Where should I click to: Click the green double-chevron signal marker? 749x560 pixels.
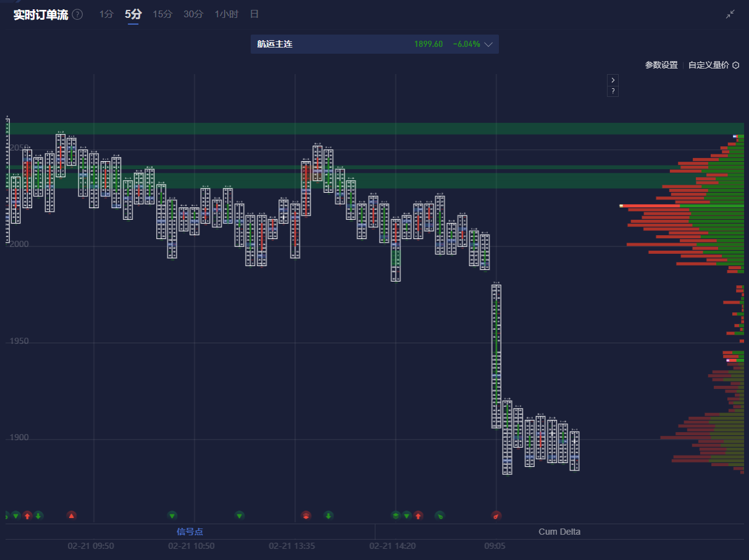tap(396, 515)
